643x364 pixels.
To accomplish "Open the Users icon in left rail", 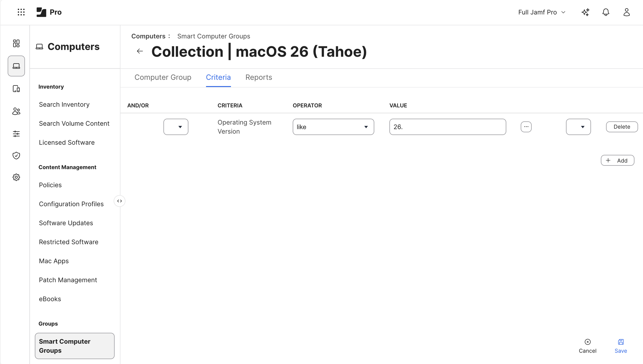I will [16, 111].
